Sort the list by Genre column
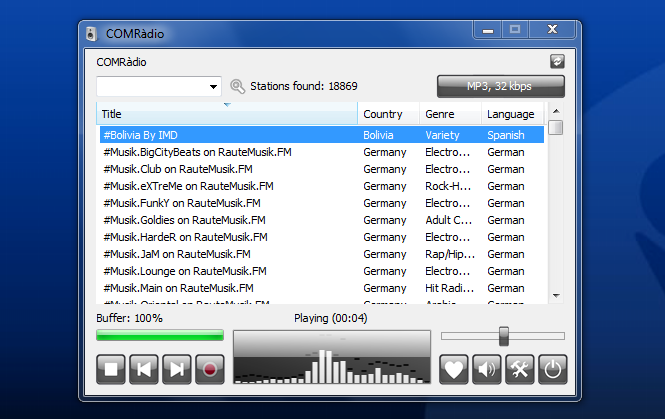This screenshot has width=665, height=419. pyautogui.click(x=449, y=114)
